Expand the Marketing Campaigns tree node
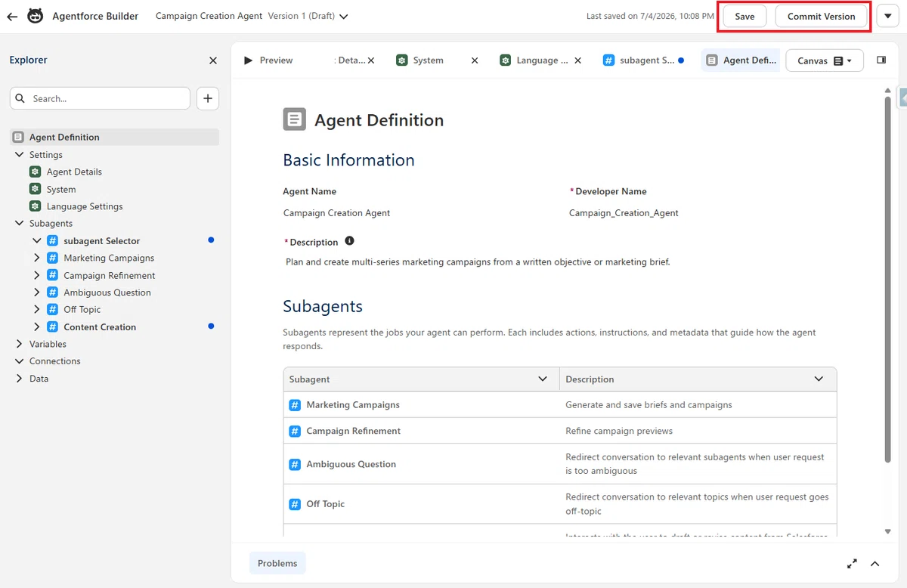Viewport: 907px width, 588px height. (x=36, y=258)
